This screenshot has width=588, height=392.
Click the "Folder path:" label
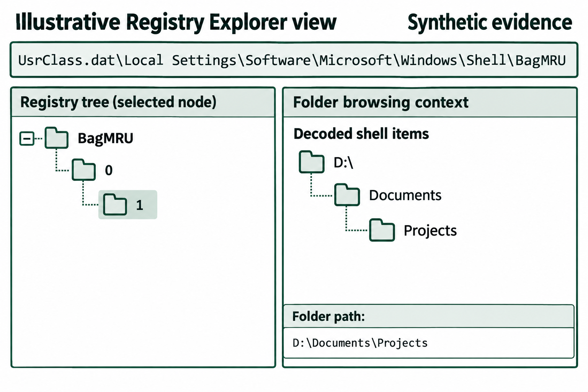pos(328,317)
